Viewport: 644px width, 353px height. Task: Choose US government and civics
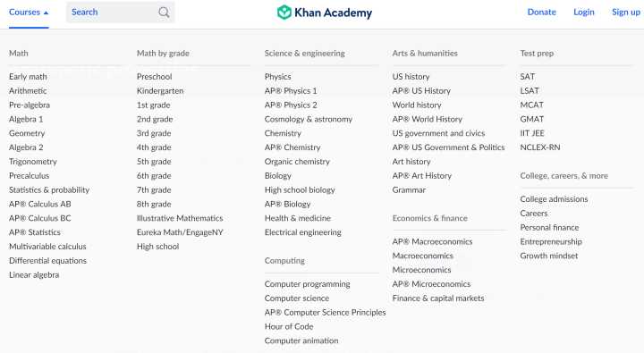tap(438, 133)
